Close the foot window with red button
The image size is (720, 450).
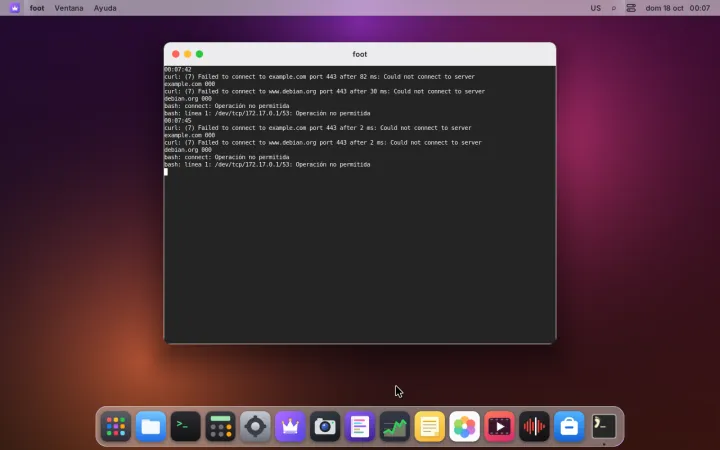point(175,54)
